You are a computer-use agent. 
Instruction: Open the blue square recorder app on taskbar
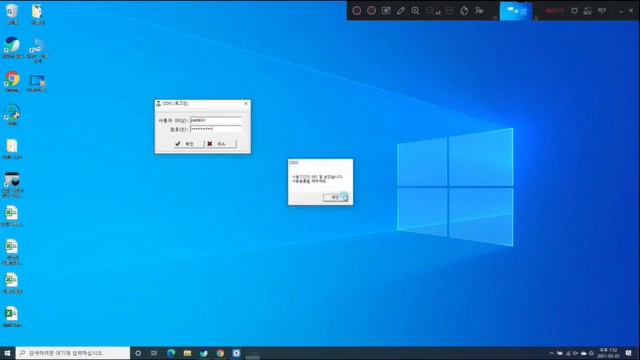click(236, 353)
